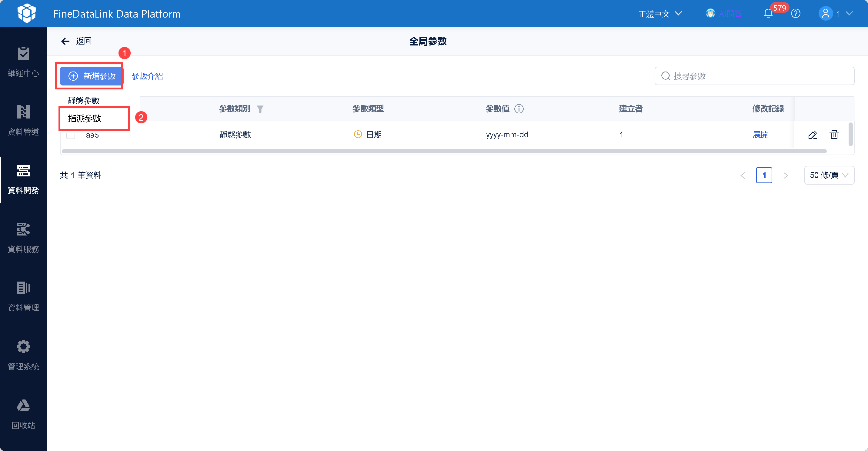Open the 資料管道 sidebar icon

click(23, 112)
